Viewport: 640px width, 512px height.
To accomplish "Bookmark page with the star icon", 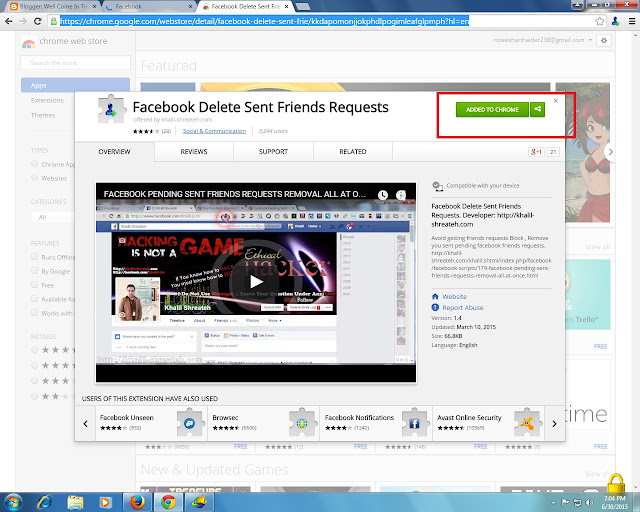I will pyautogui.click(x=599, y=21).
